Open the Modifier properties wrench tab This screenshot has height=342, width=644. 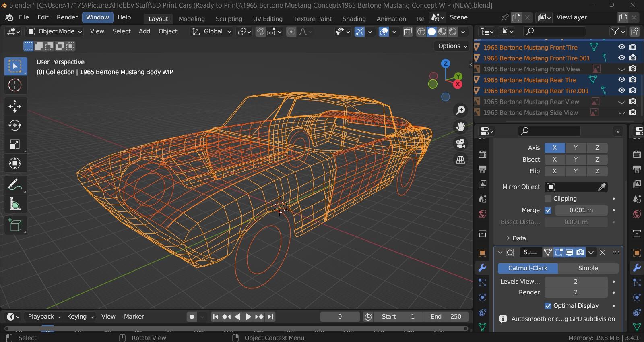pos(482,267)
